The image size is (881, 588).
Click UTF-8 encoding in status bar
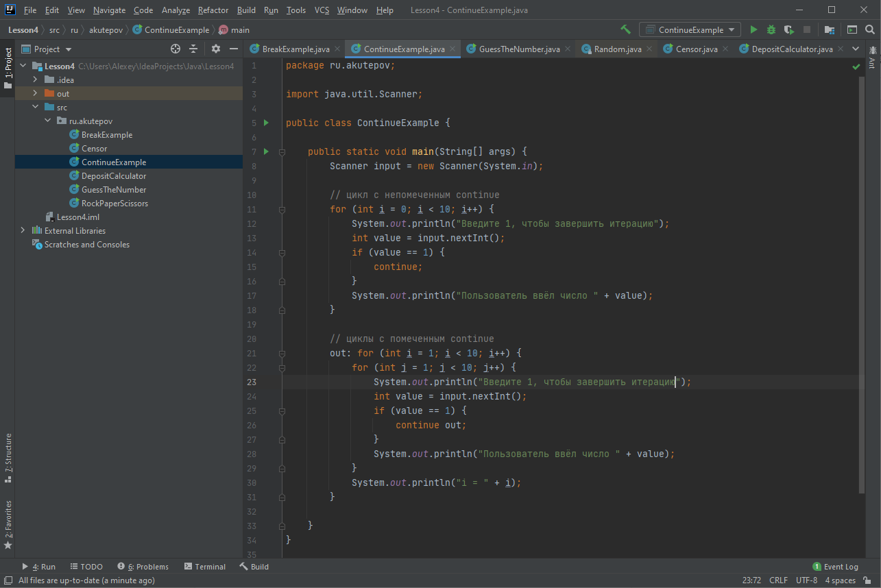[x=807, y=580]
